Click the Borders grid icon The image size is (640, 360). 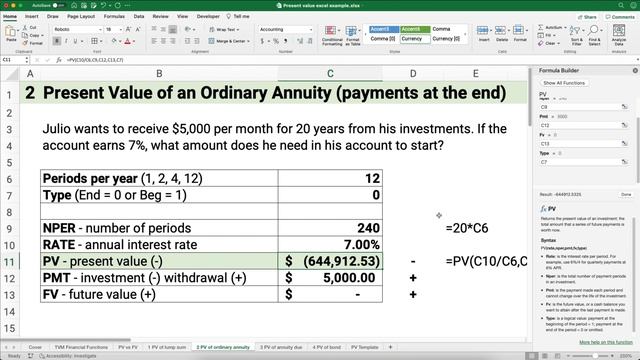click(94, 41)
